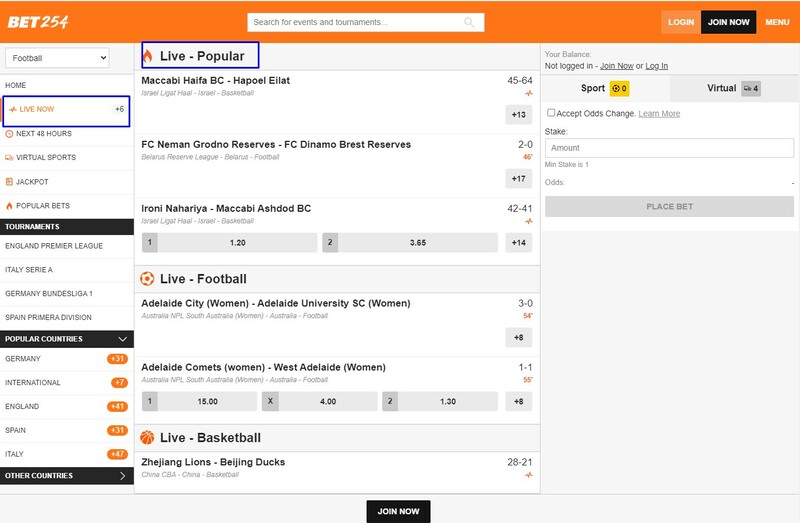Click the BET254 logo
The image size is (800, 523).
tap(38, 22)
